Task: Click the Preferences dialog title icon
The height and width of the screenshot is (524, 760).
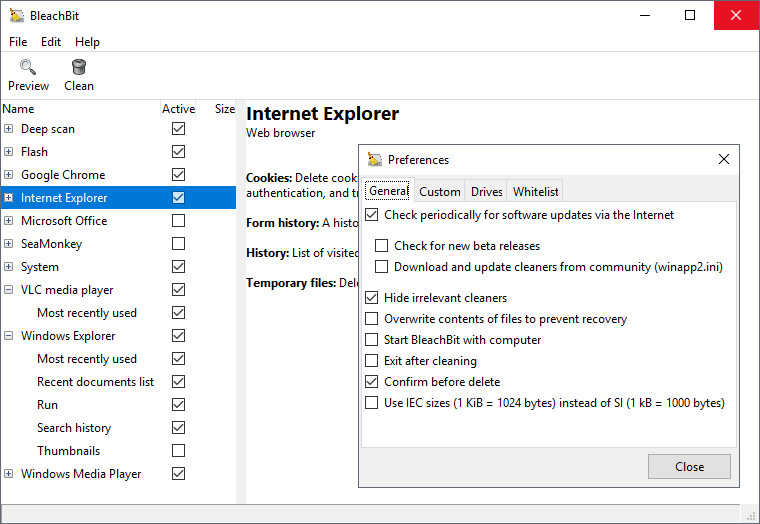Action: pyautogui.click(x=375, y=159)
